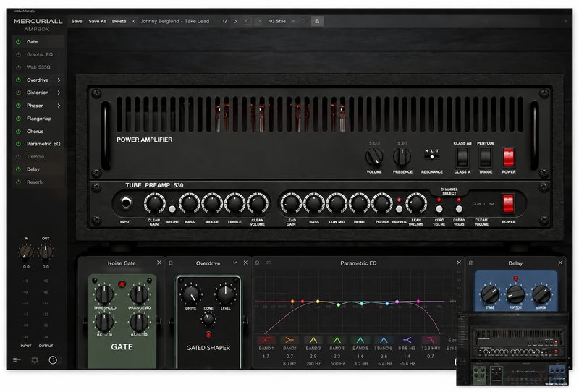Toggle the Phaser power icon
Screen dimensions: 579x392
coord(18,106)
